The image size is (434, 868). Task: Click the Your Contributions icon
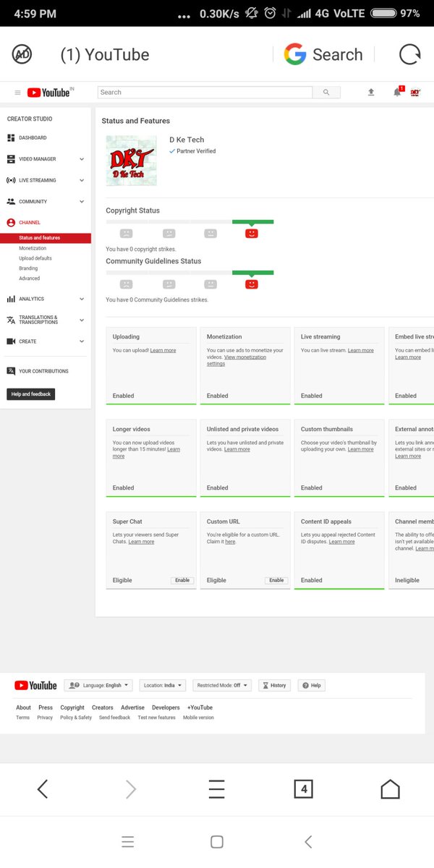click(11, 371)
